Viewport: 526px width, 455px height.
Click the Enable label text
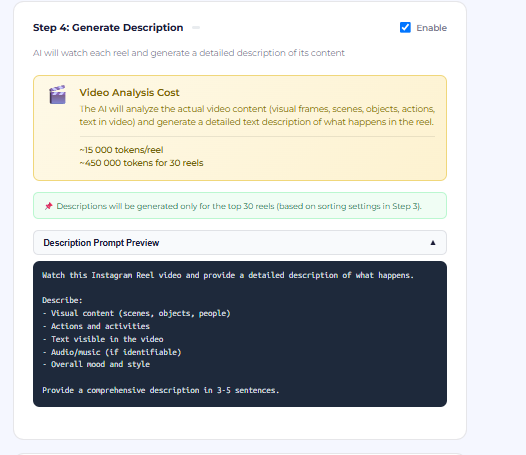pyautogui.click(x=431, y=28)
